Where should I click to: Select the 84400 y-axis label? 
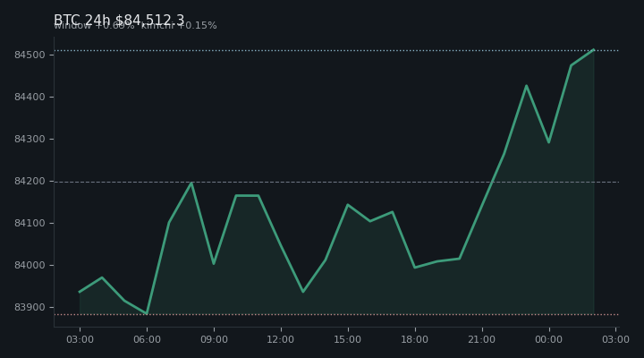[x=29, y=97]
